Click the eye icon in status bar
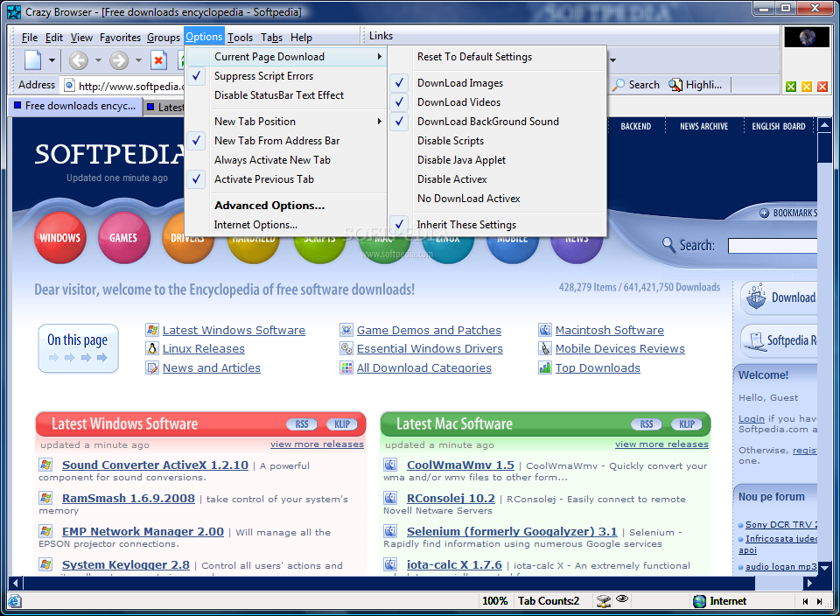 (622, 598)
